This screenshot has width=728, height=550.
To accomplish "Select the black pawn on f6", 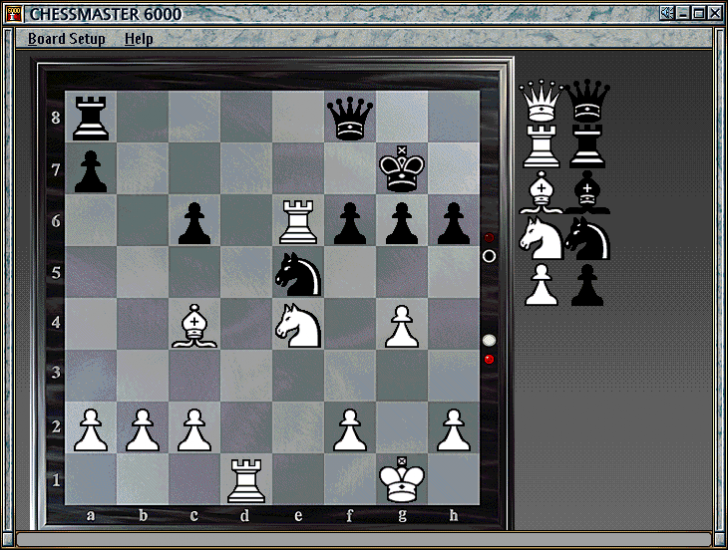I will pos(350,223).
